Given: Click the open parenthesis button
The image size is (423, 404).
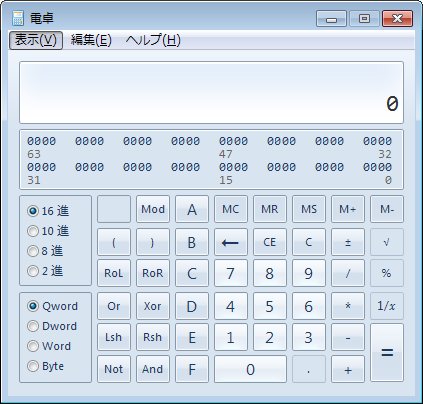Looking at the screenshot, I should click(114, 242).
